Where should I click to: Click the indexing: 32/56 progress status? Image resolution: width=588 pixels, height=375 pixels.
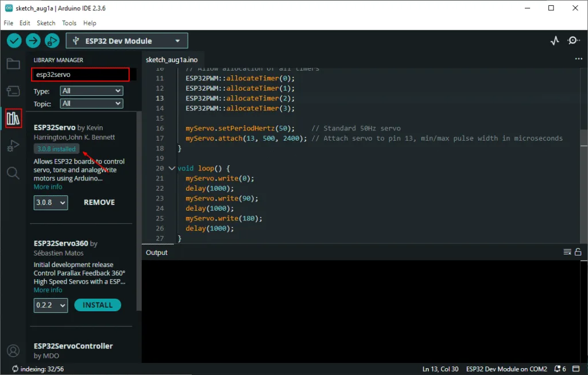click(x=38, y=369)
